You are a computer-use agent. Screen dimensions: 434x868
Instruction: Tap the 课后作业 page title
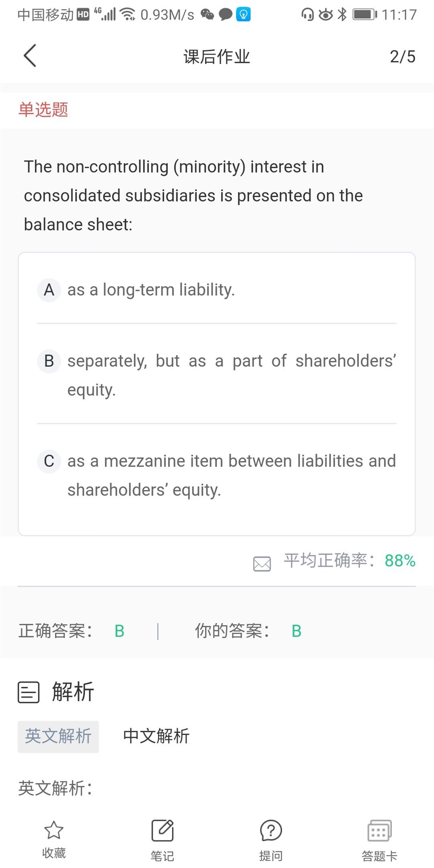tap(217, 57)
